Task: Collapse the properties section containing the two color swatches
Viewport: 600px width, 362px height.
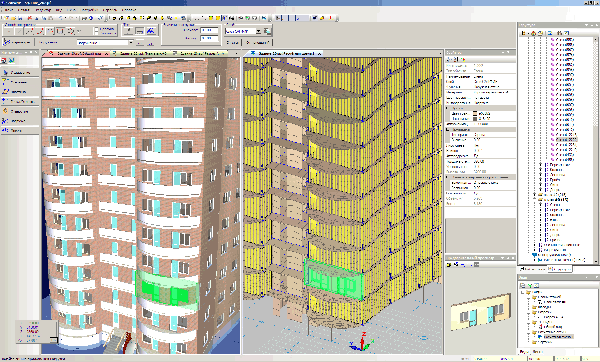Action: [448, 109]
